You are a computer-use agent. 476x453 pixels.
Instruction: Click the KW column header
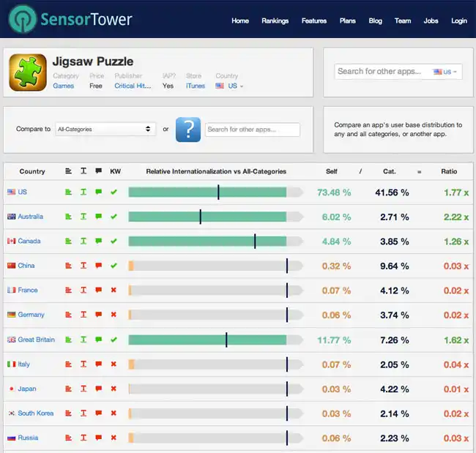click(x=116, y=171)
